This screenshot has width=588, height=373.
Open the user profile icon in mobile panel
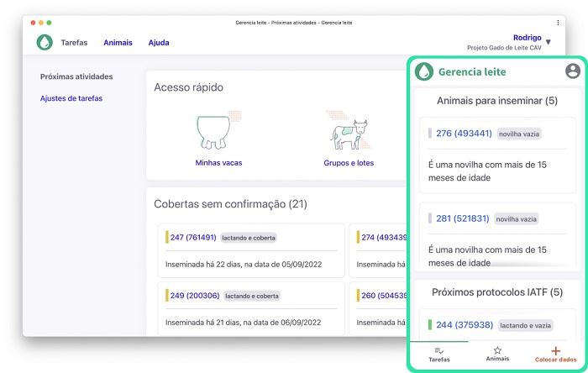(x=573, y=71)
